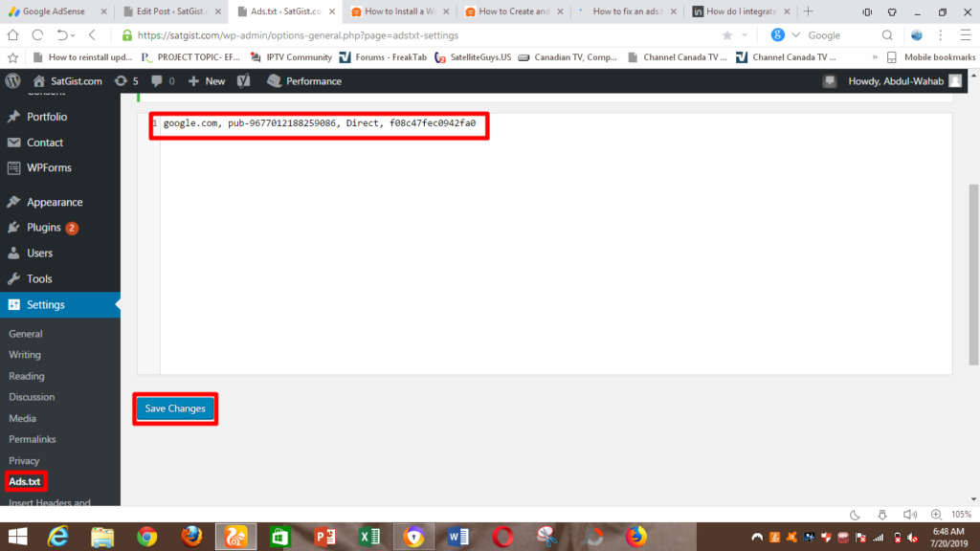
Task: Open Mobile bookmarks folder
Action: click(931, 57)
